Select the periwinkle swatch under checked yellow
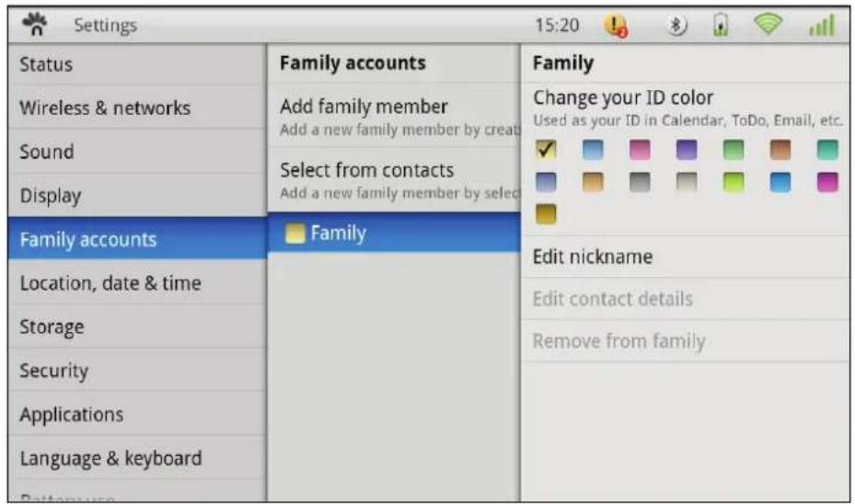Image resolution: width=855 pixels, height=504 pixels. (x=546, y=182)
